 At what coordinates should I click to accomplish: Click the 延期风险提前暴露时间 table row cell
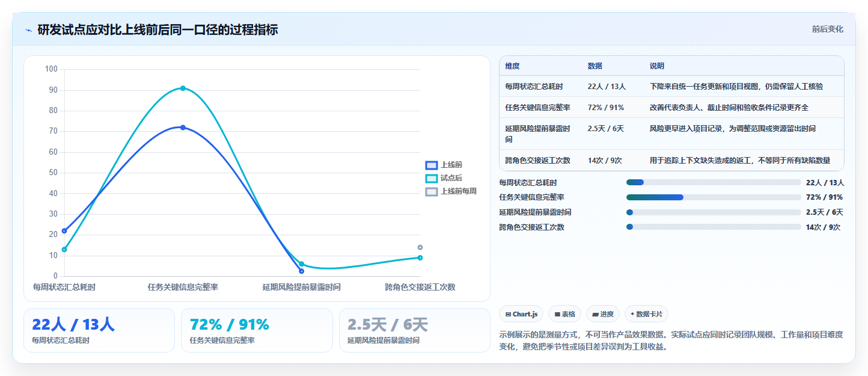tap(540, 134)
